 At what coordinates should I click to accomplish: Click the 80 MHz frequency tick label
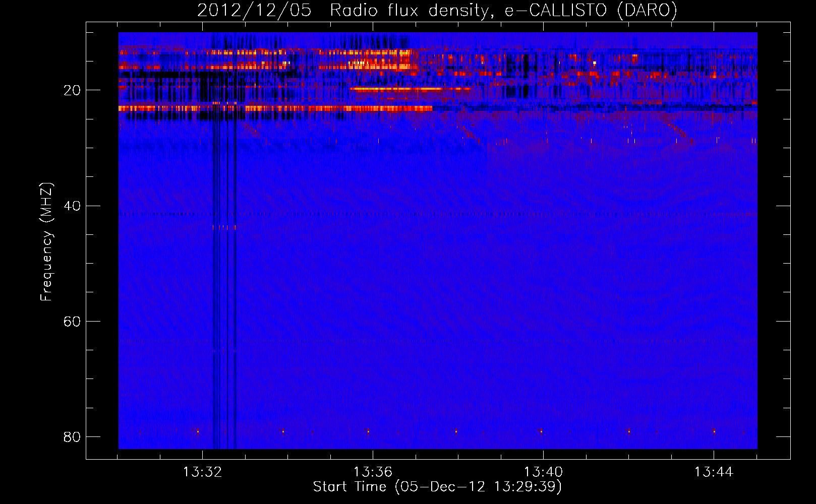coord(72,437)
